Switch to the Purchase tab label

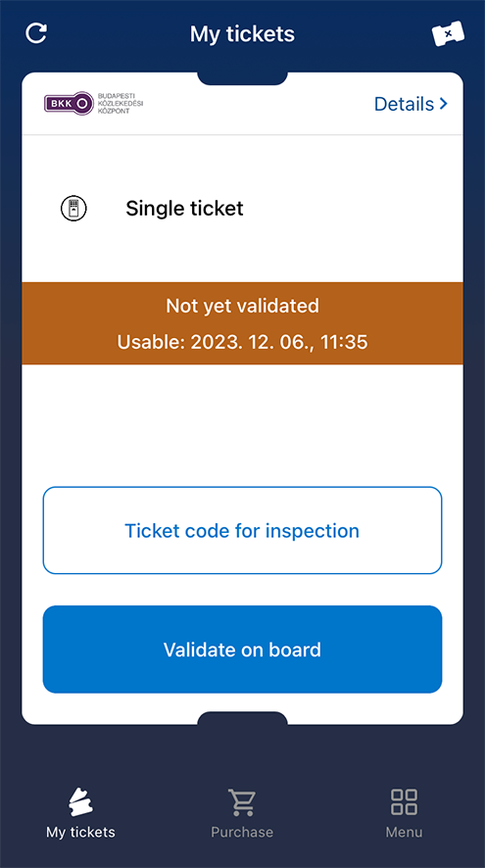point(242,832)
